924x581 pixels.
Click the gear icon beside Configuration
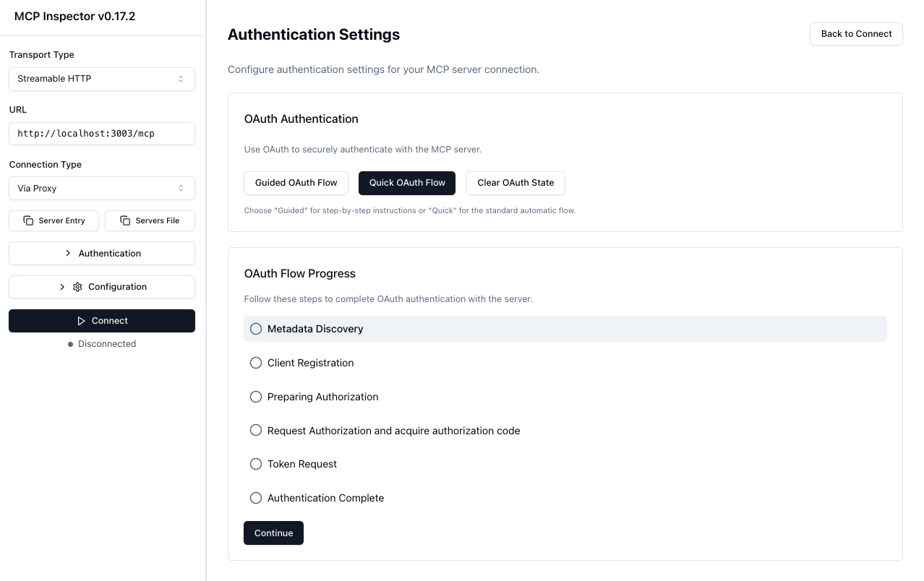point(77,287)
